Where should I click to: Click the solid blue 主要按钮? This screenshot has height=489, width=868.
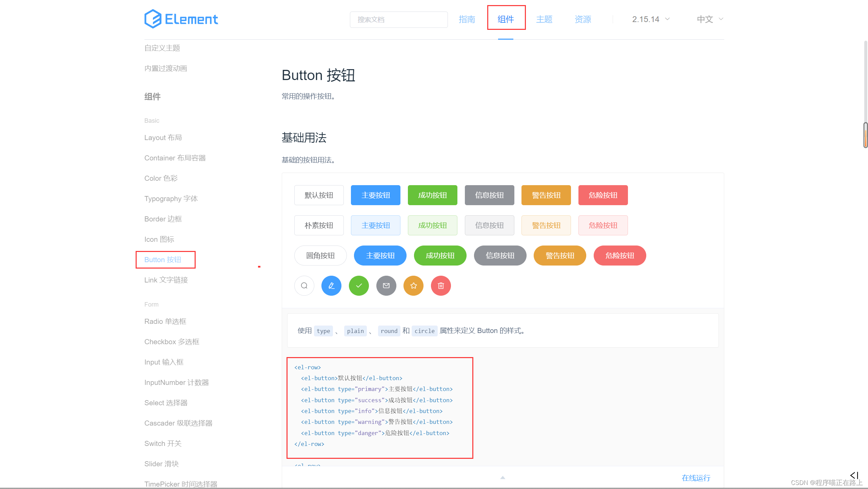[376, 195]
